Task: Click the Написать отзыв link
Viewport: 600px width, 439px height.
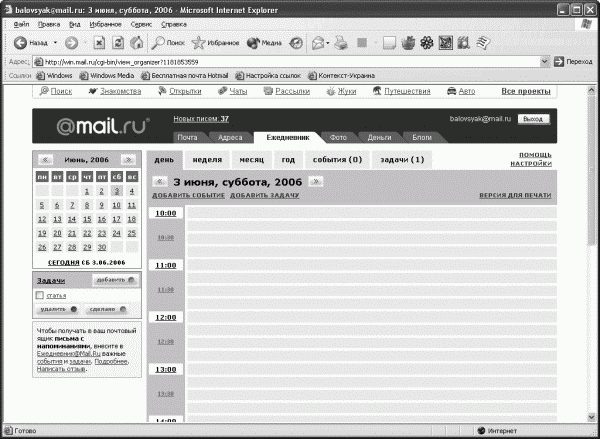Action: coord(61,369)
